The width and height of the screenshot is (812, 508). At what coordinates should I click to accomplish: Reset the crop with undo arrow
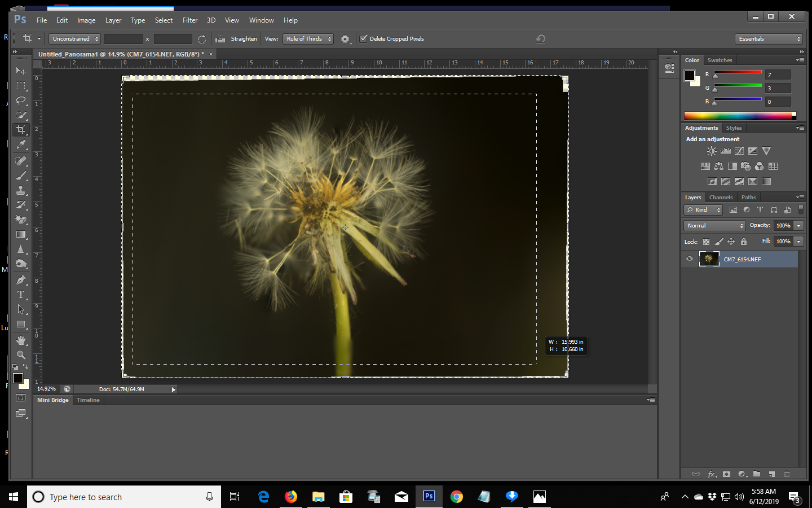[540, 39]
